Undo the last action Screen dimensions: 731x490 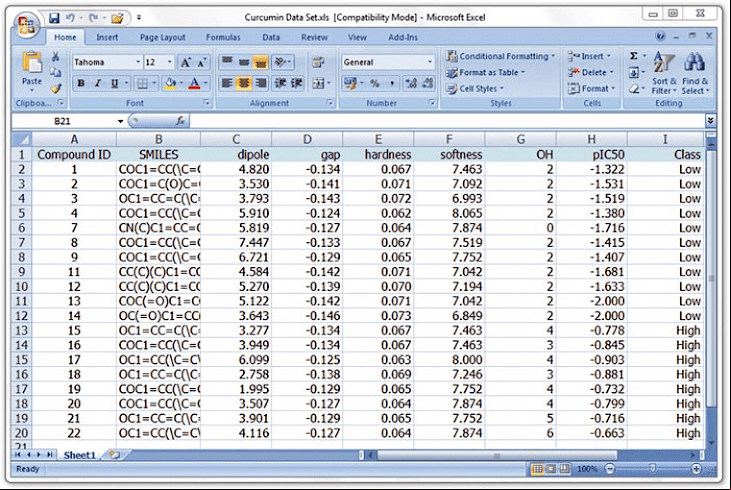pyautogui.click(x=70, y=18)
